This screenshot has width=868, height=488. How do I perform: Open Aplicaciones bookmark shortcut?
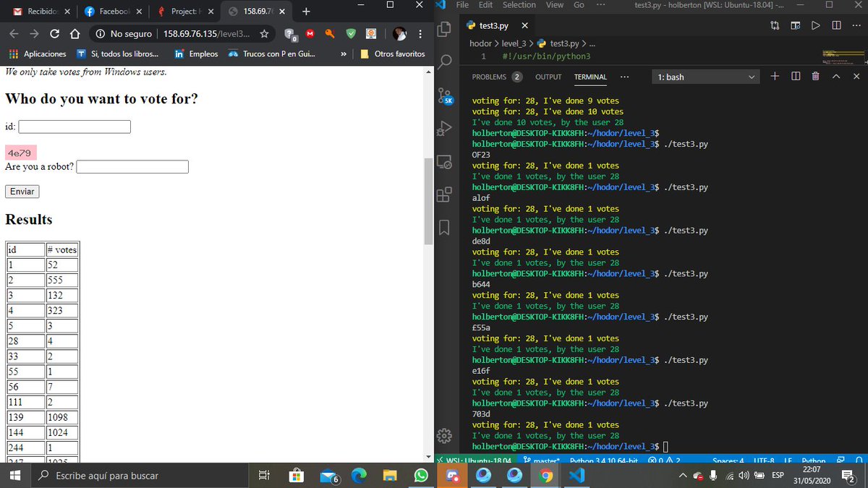pos(37,54)
